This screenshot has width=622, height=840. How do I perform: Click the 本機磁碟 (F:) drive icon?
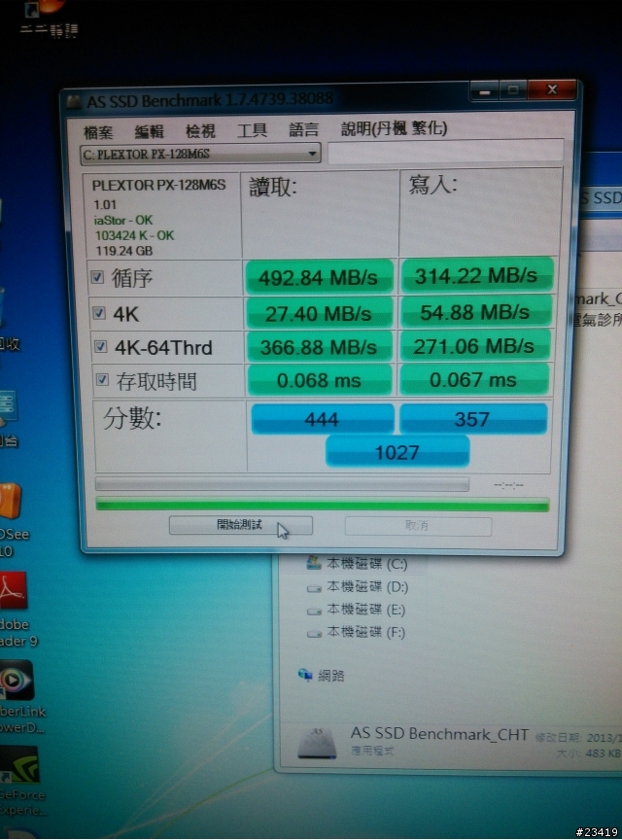coord(314,634)
